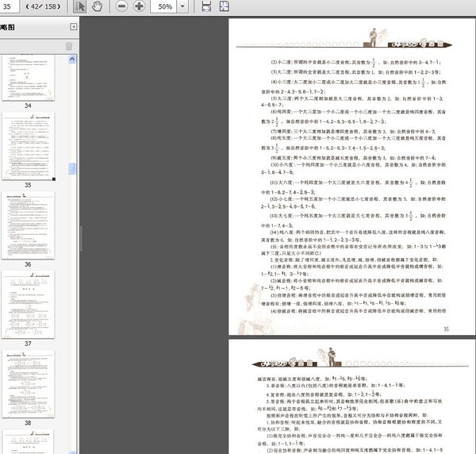Collapse the thumbnails panel with arrow button
The height and width of the screenshot is (454, 476).
[74, 27]
